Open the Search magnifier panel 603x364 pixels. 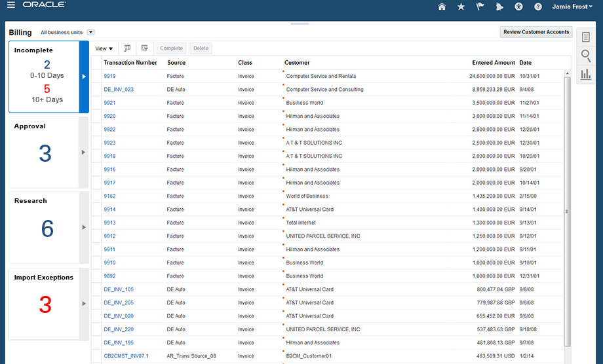point(586,56)
